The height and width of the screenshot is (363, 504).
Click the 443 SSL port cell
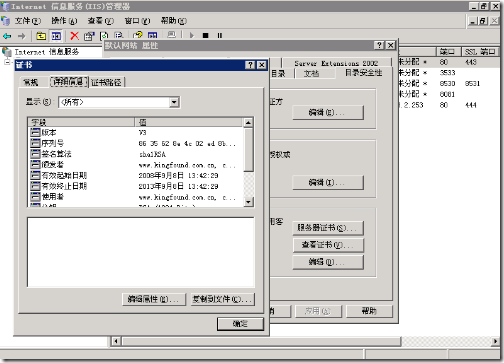[x=471, y=62]
